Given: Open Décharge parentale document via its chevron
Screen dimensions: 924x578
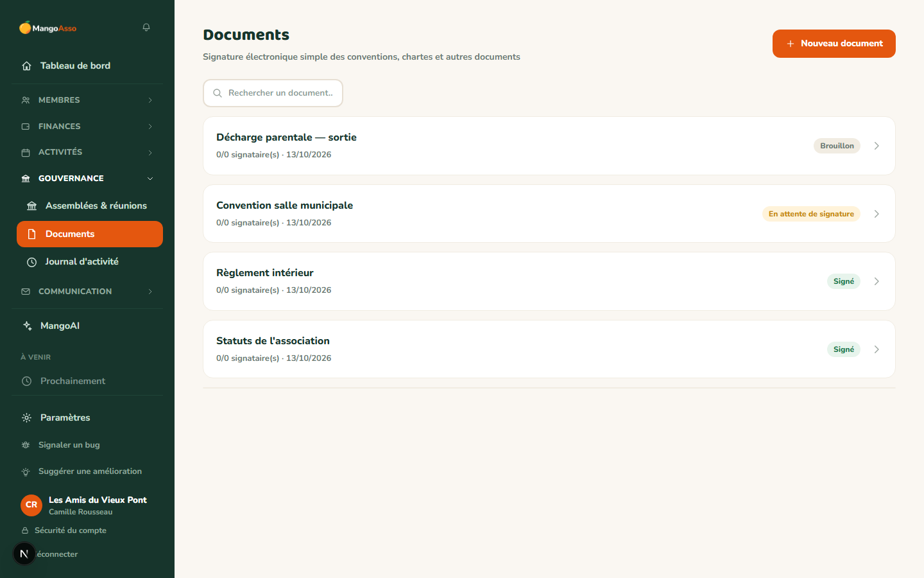Looking at the screenshot, I should [877, 146].
